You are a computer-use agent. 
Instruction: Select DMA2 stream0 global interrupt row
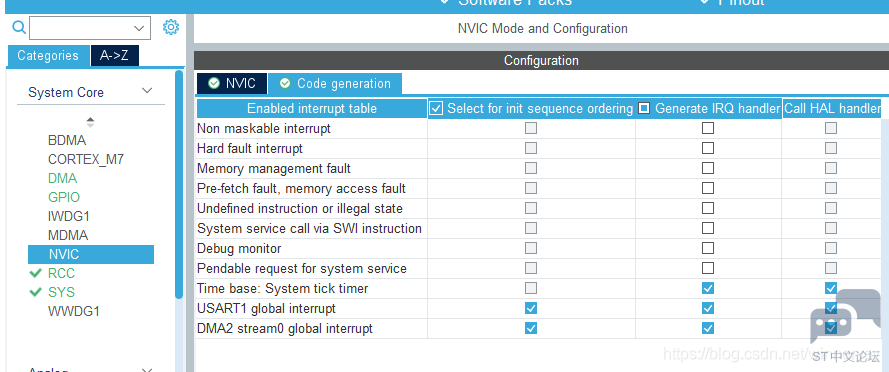tap(539, 328)
